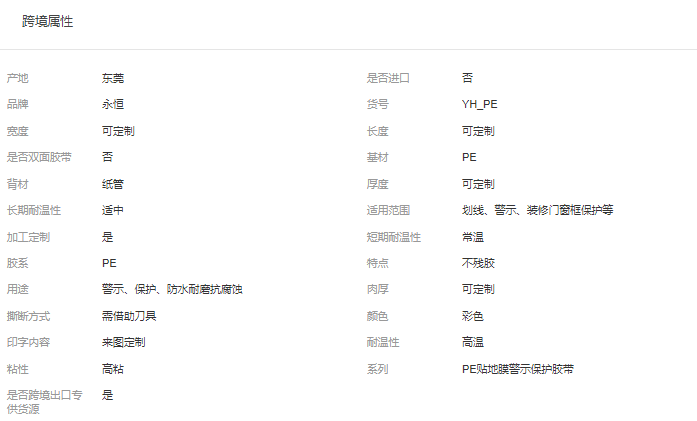Select the backing material value 纸管
The height and width of the screenshot is (421, 697).
click(x=113, y=184)
